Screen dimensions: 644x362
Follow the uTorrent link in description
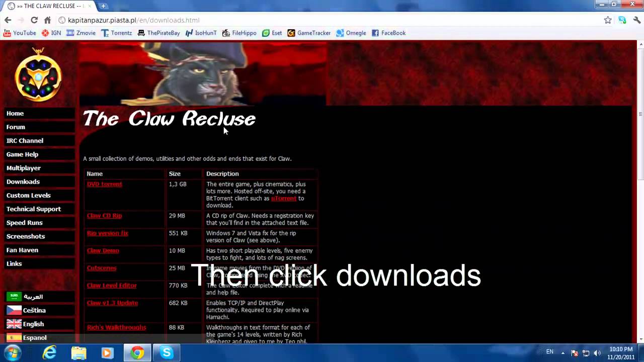tap(284, 198)
